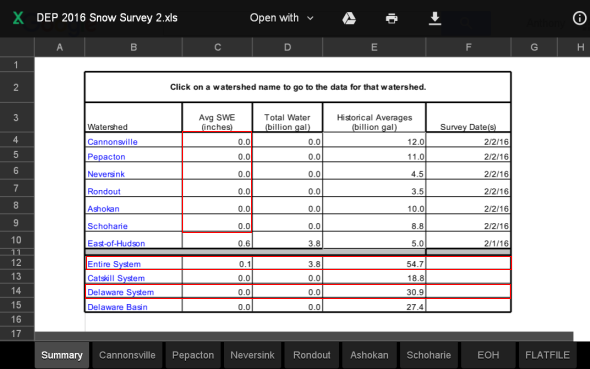Follow the Entire System link
This screenshot has width=590, height=369.
tap(114, 264)
